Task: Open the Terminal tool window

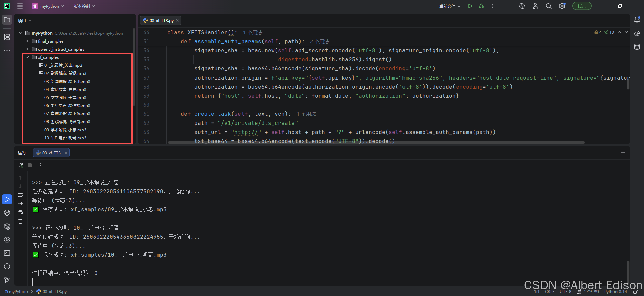Action: (x=7, y=253)
